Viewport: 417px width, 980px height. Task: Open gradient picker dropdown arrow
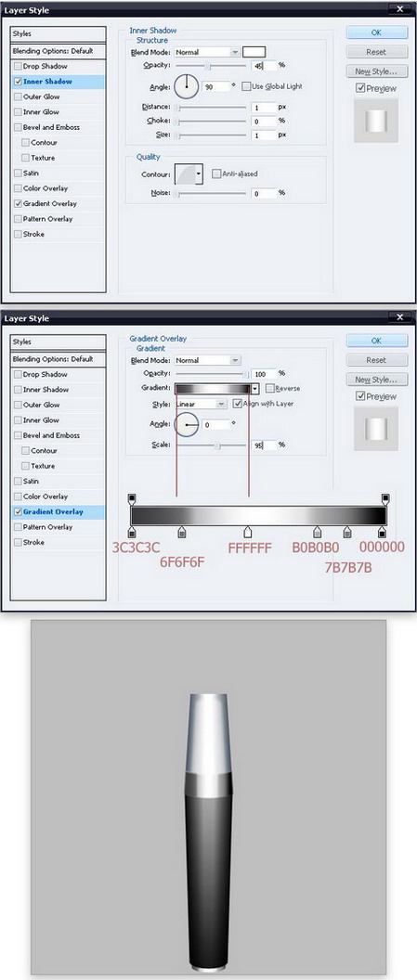point(255,389)
